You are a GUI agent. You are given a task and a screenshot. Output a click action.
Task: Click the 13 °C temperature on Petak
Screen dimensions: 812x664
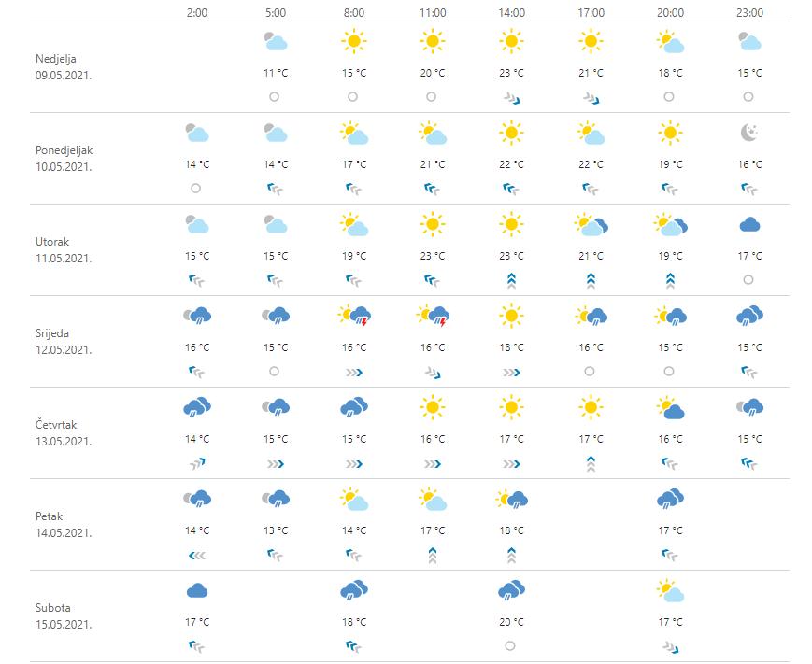coord(275,530)
